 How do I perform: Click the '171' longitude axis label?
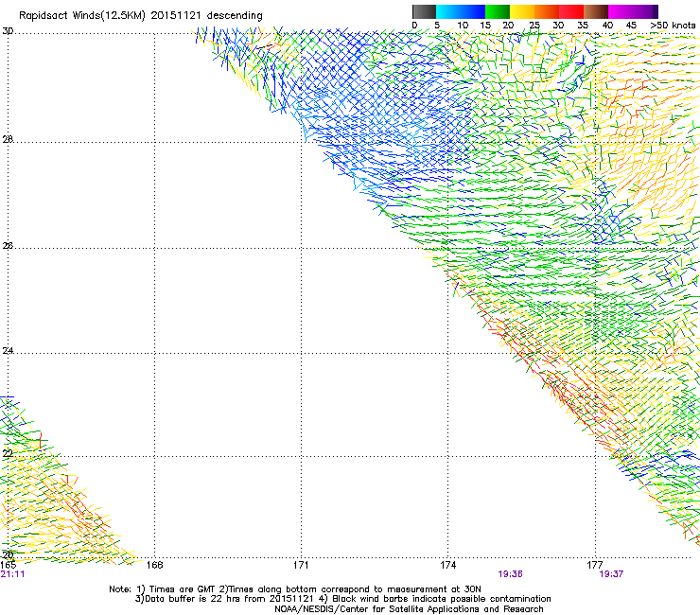tap(301, 565)
